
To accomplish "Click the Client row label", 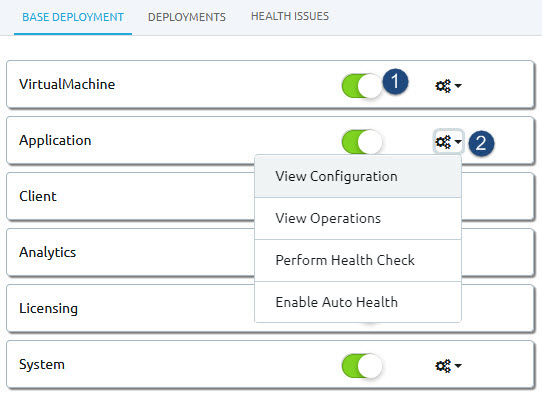I will pos(38,196).
